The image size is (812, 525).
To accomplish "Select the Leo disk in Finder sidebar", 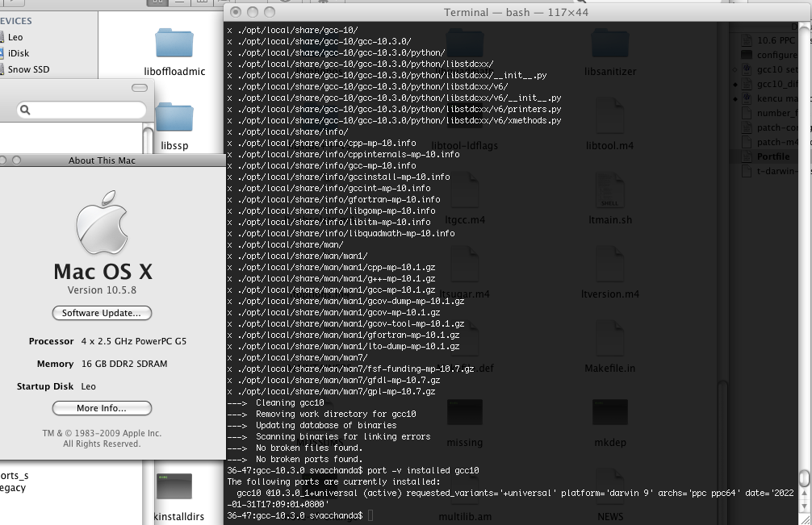I will point(15,37).
